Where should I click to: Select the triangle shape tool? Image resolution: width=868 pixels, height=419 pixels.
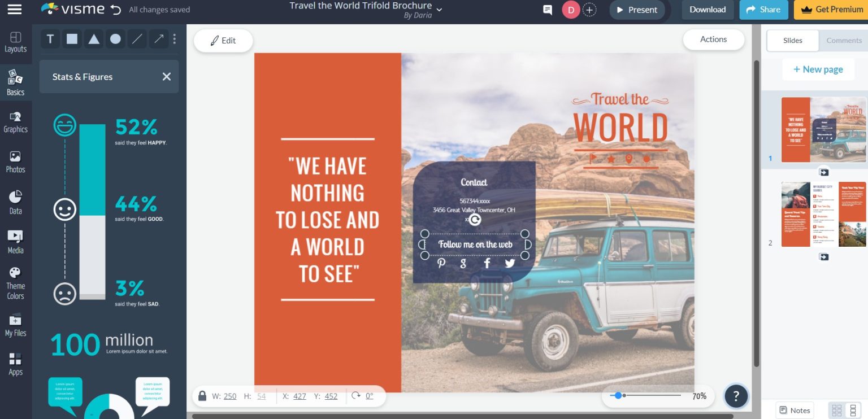93,39
